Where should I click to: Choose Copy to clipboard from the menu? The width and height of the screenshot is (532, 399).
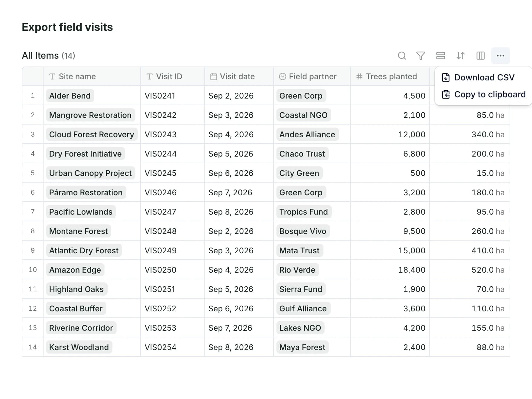pyautogui.click(x=483, y=94)
